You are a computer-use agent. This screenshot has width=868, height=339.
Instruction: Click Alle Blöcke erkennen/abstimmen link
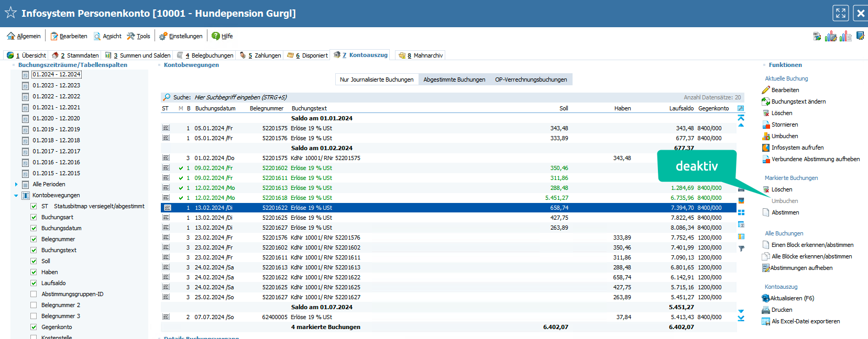tap(811, 256)
